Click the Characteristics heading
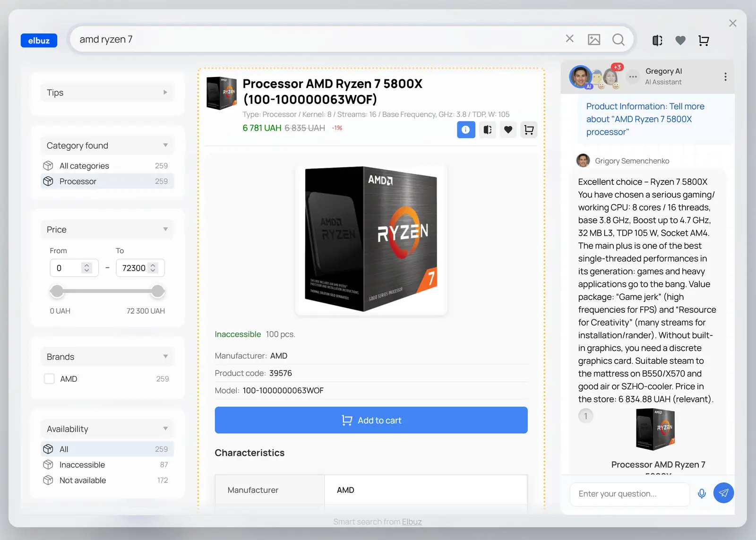Image resolution: width=756 pixels, height=540 pixels. (x=249, y=453)
